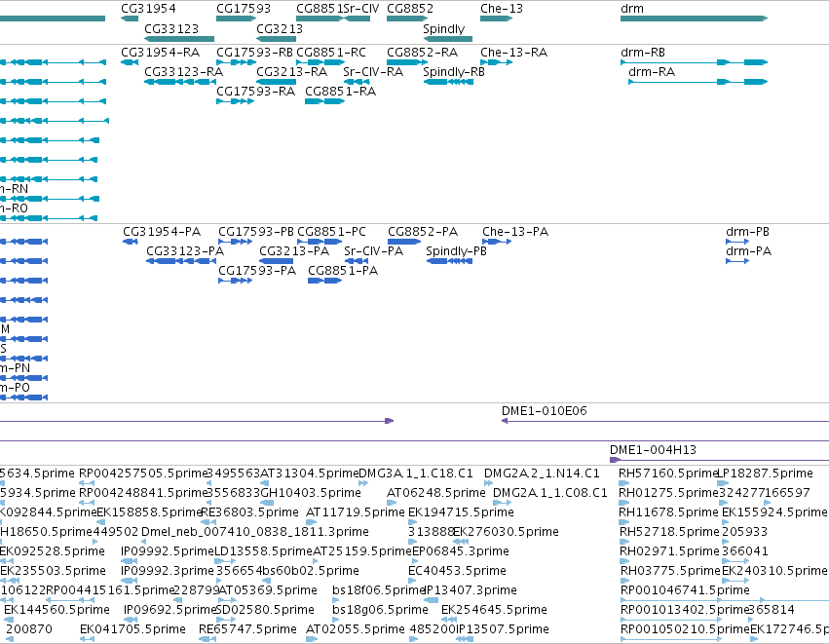Click the CG17593-PA protein glyph

point(236,281)
